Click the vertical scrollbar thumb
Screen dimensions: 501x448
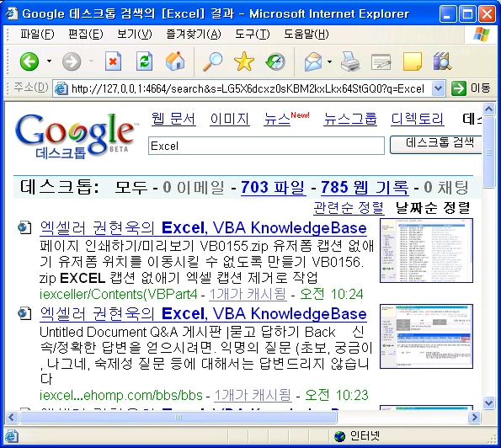pos(488,152)
